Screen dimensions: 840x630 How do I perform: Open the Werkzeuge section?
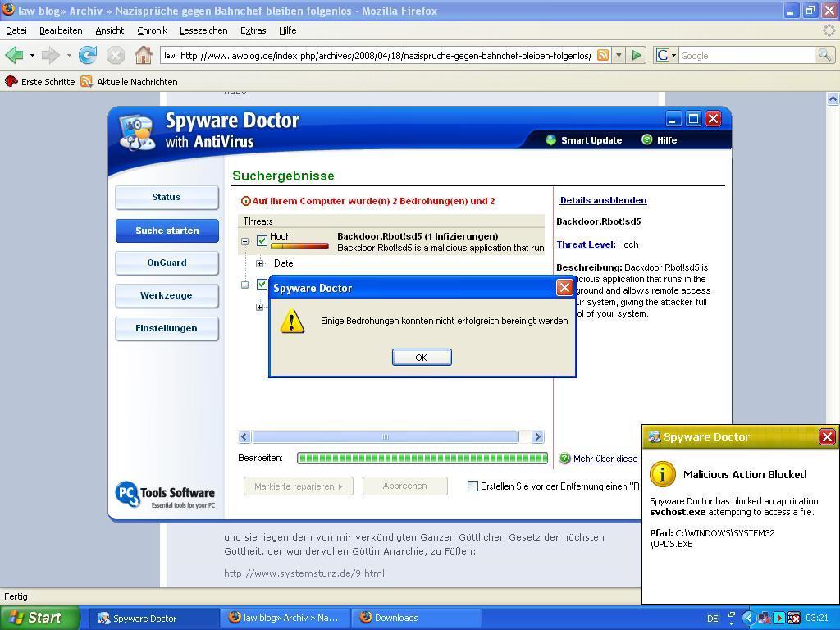[167, 295]
